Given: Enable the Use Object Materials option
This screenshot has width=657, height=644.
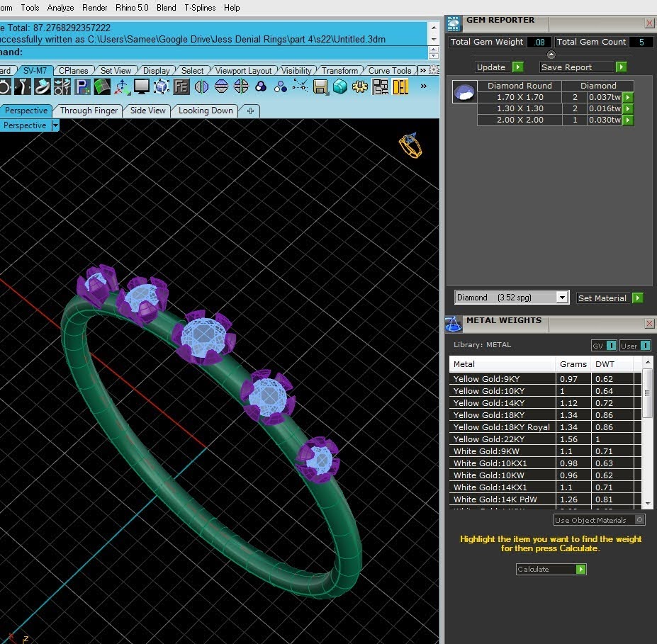Looking at the screenshot, I should (x=639, y=520).
